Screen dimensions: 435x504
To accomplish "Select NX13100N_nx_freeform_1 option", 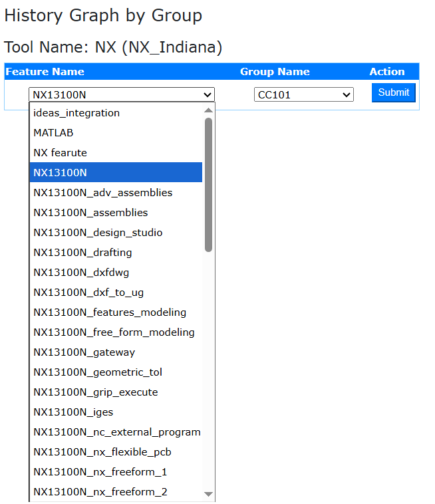I will click(116, 471).
